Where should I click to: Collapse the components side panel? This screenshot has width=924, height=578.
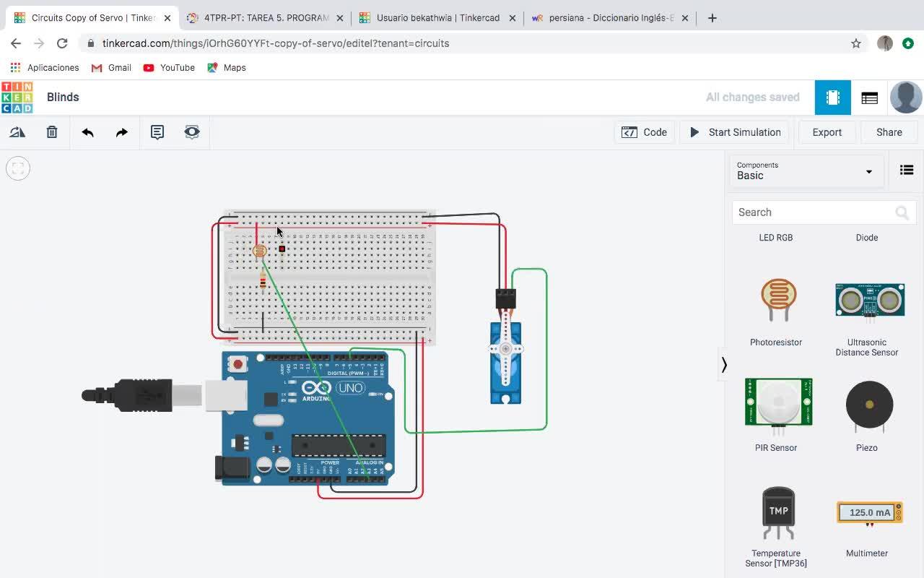[724, 365]
